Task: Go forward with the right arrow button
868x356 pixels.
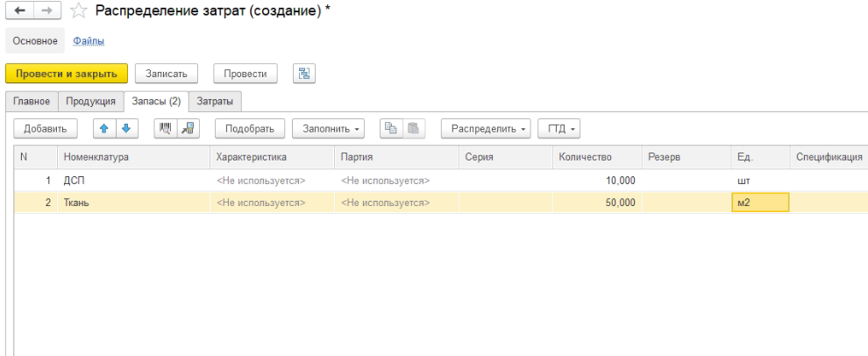Action: [x=49, y=11]
